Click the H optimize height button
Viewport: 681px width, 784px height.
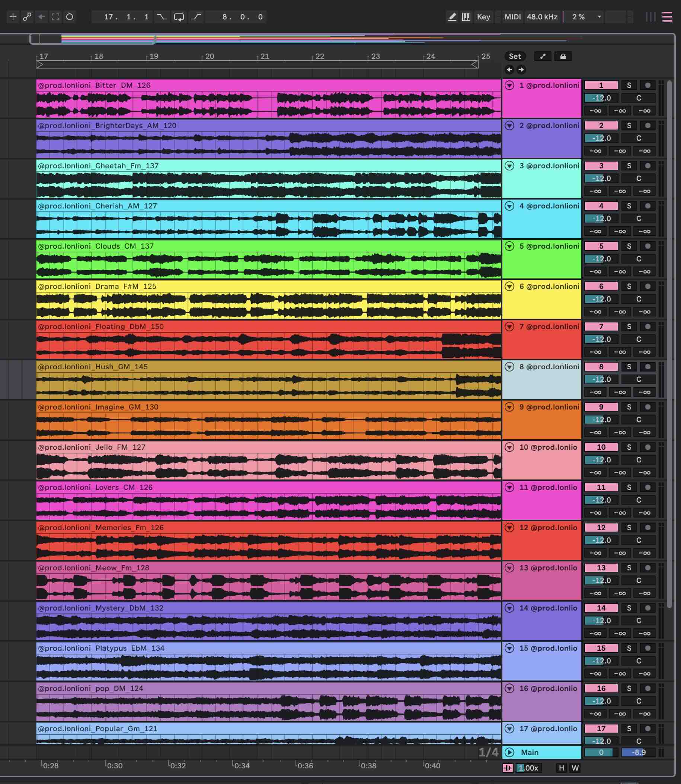coord(561,768)
